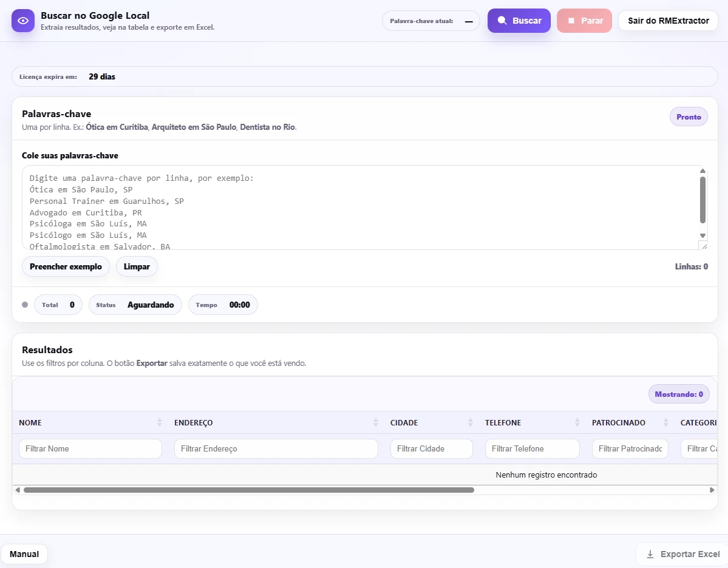Exit via Sair do RMExtractor button
Image resolution: width=728 pixels, height=568 pixels.
coord(668,21)
